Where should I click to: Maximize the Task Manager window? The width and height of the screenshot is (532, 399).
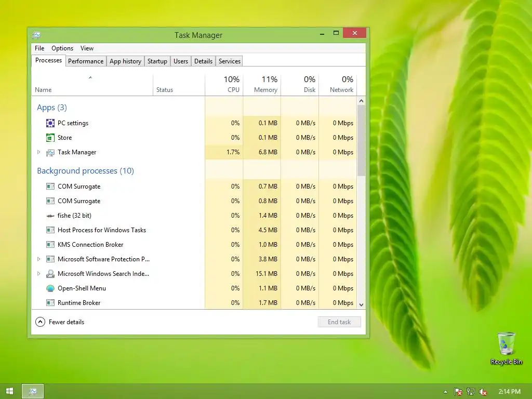[x=336, y=33]
